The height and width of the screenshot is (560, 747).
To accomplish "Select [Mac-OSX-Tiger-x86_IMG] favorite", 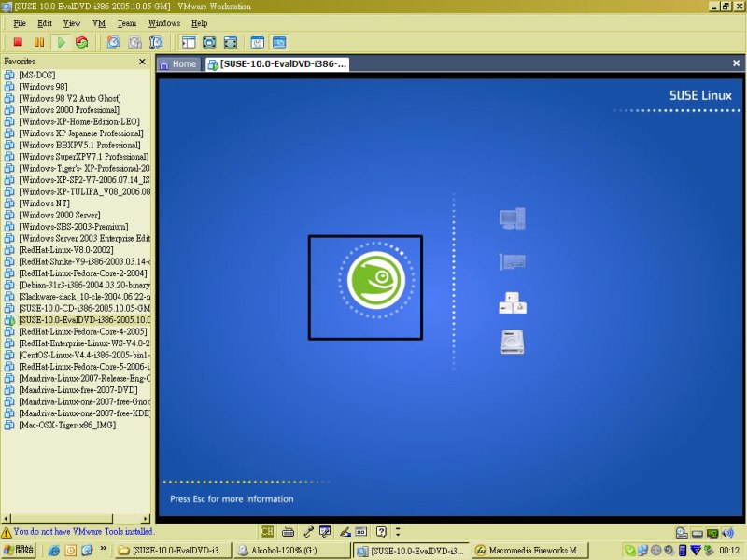I will coord(67,425).
